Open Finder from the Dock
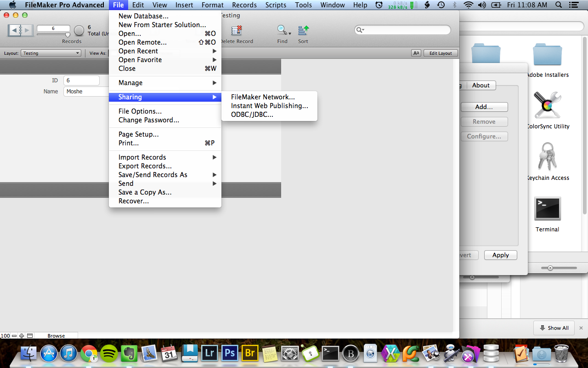This screenshot has height=368, width=588. (29, 353)
